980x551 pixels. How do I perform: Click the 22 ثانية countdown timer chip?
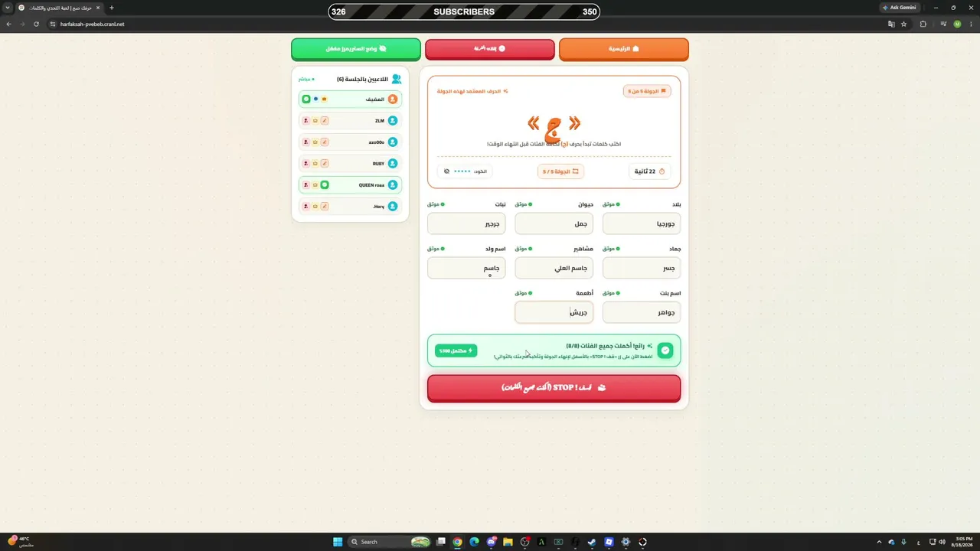point(651,171)
